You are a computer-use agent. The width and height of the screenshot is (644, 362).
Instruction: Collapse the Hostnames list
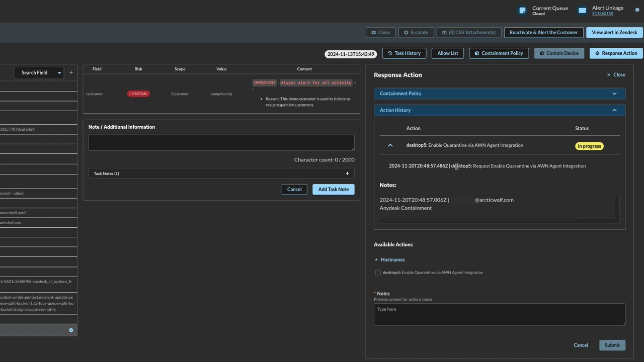389,260
